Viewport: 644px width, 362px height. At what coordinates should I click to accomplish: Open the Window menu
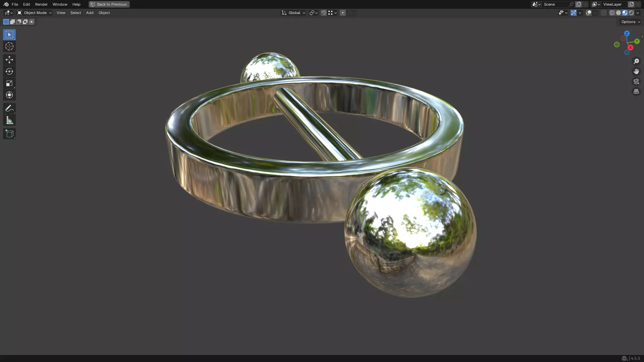[x=60, y=4]
